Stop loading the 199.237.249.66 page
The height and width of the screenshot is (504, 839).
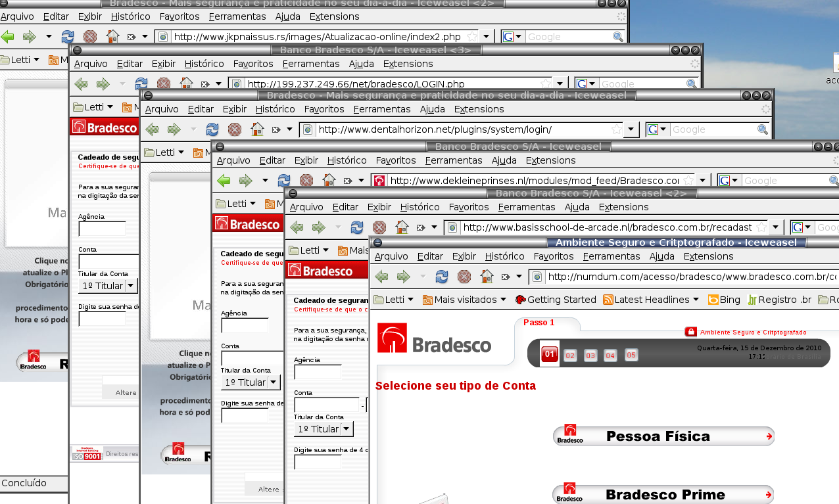[x=164, y=83]
